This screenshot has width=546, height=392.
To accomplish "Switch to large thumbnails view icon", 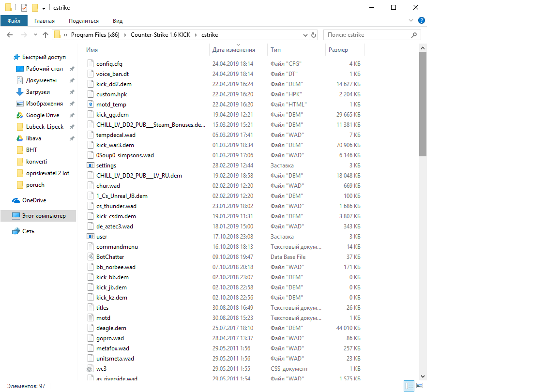I will click(x=420, y=386).
